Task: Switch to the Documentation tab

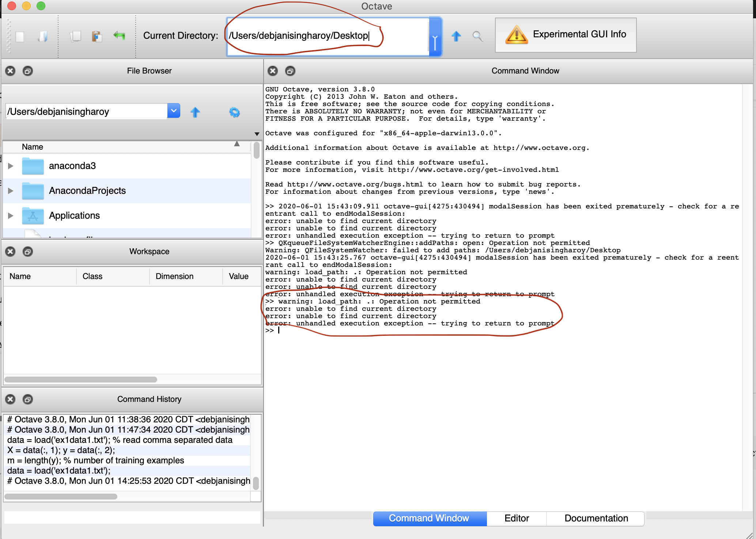Action: [596, 519]
